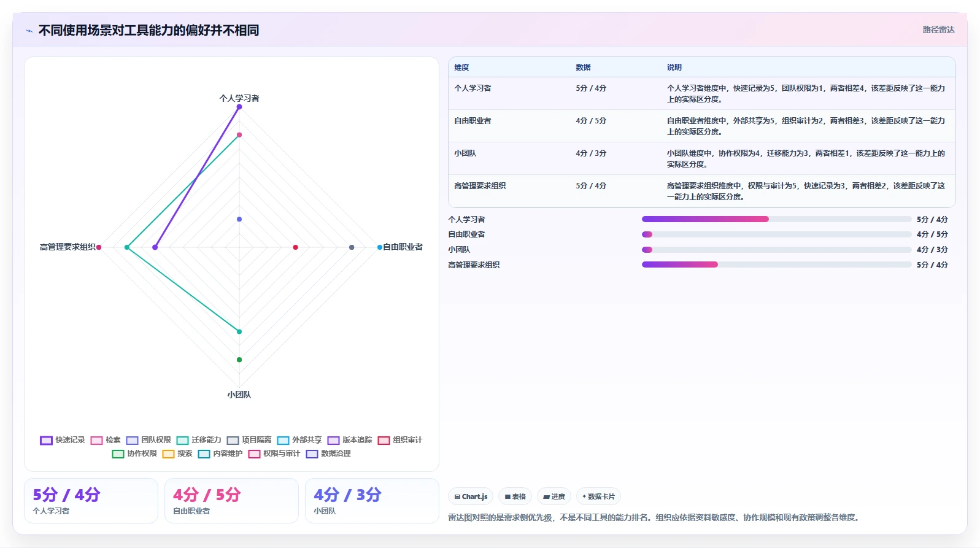Click the Chart.js chip icon

457,497
